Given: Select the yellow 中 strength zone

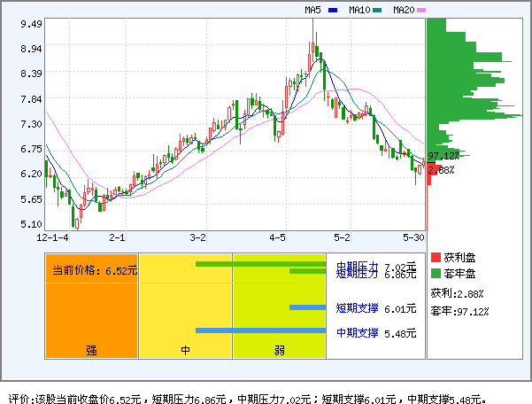Looking at the screenshot, I should click(x=185, y=306).
